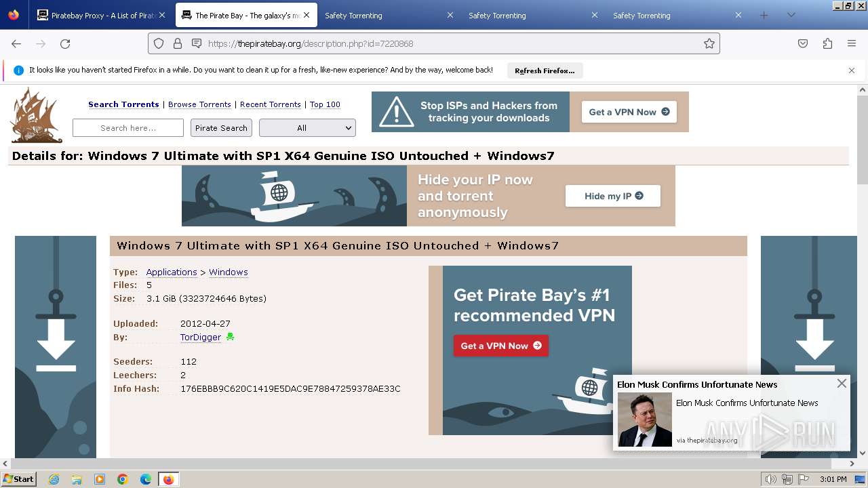
Task: Open Chrome from the taskbar
Action: 123,479
